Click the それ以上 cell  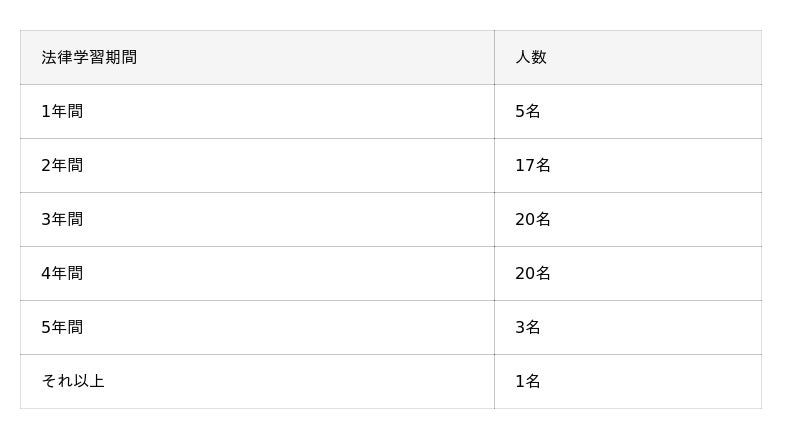pos(73,381)
